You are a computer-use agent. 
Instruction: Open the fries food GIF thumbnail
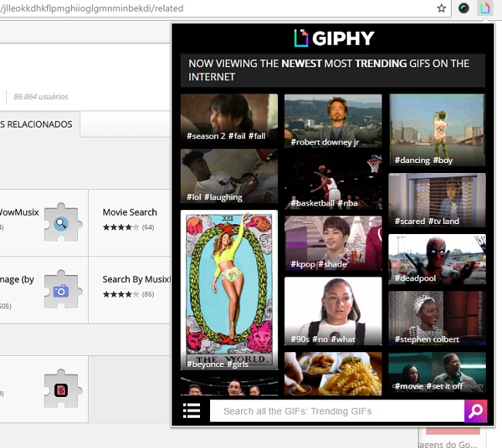(333, 374)
